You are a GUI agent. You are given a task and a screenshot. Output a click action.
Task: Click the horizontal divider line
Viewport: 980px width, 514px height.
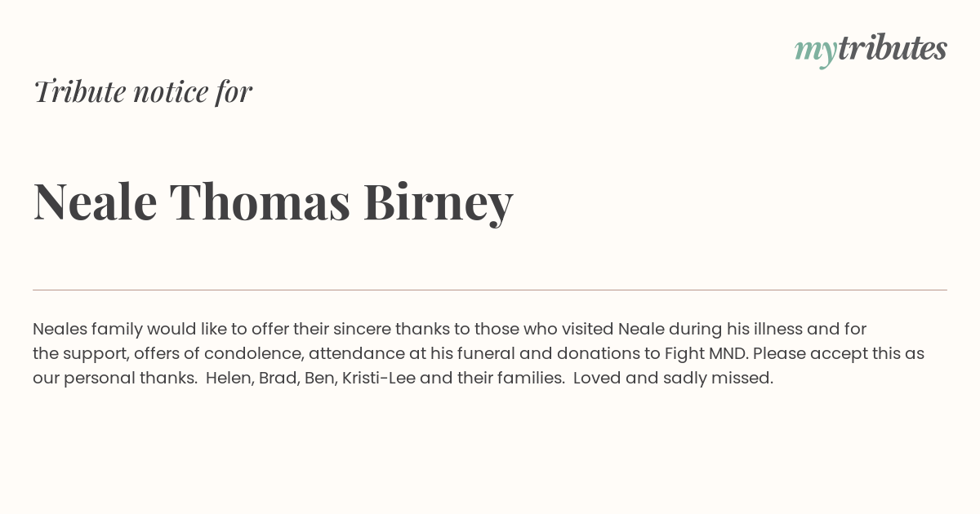[490, 290]
